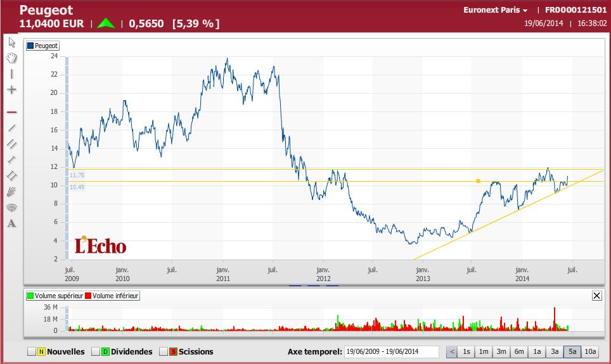Click the [5,39 %] change value
The width and height of the screenshot is (611, 364).
coord(196,24)
